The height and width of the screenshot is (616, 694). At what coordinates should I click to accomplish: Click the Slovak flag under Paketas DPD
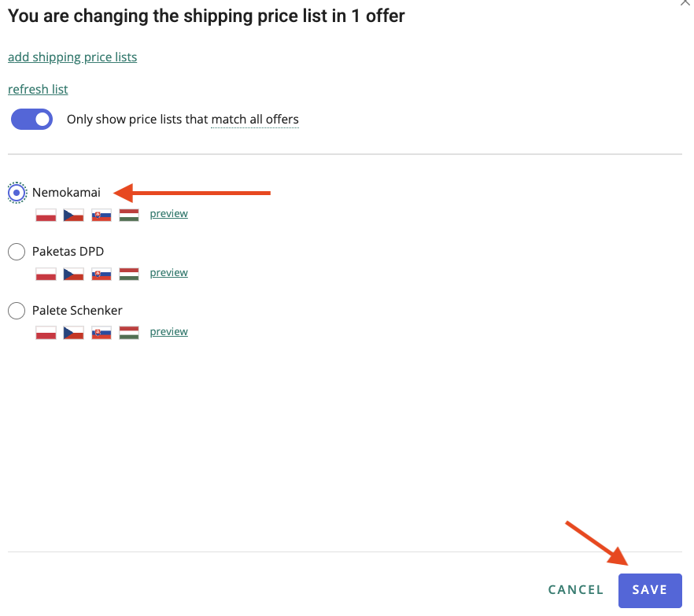click(x=101, y=274)
